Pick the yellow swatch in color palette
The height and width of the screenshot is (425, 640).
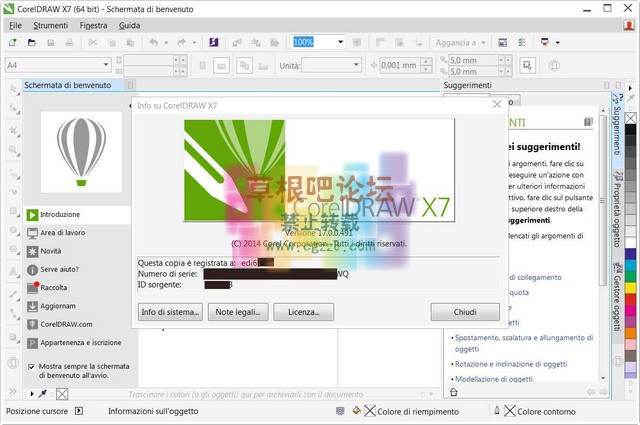point(631,288)
